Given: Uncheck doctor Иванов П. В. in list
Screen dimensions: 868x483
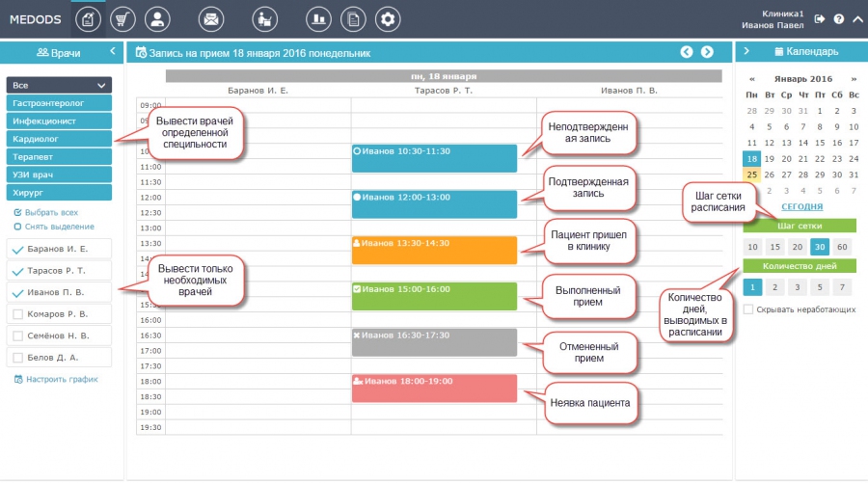Looking at the screenshot, I should click(x=17, y=293).
